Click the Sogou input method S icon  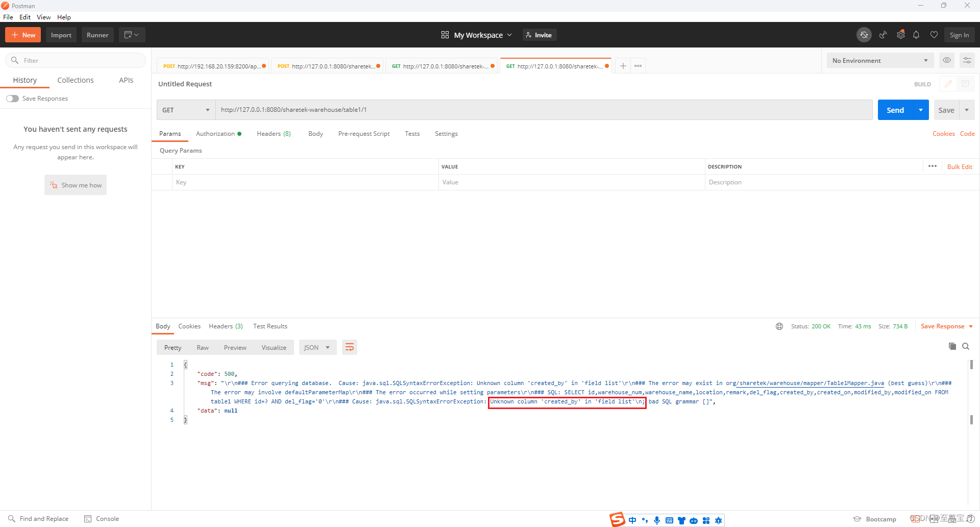coord(618,519)
